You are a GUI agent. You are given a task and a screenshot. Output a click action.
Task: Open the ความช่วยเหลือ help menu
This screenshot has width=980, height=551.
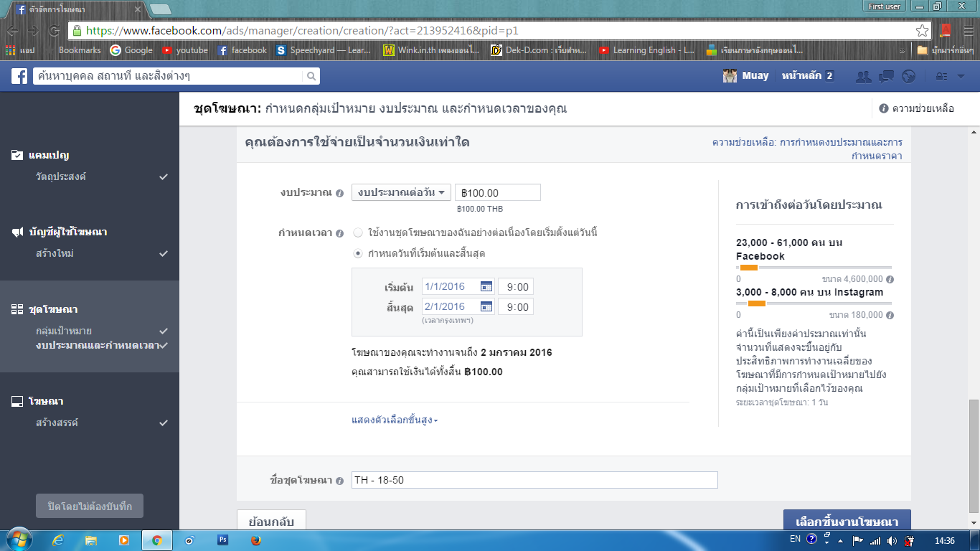click(x=917, y=108)
